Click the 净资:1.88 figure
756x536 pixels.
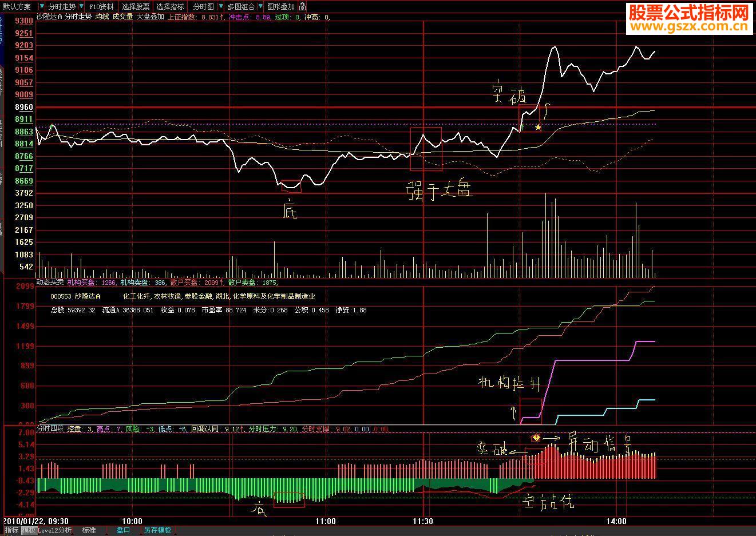click(x=351, y=310)
